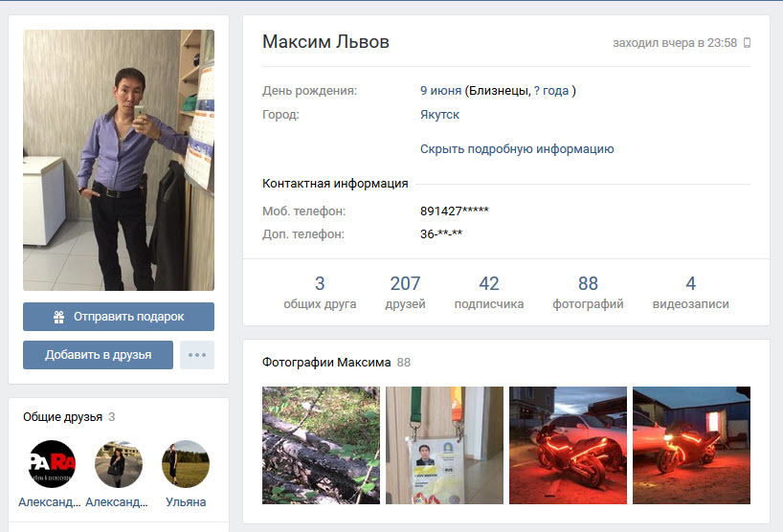783x532 pixels.
Task: Open the PARA common friend avatar
Action: pyautogui.click(x=52, y=464)
